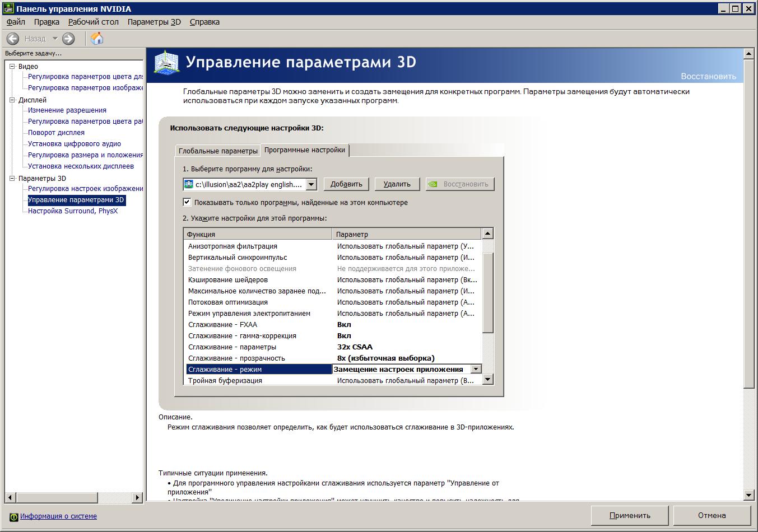Select Режим управления электропитанием row
Screen dimensions: 758x532
(x=333, y=313)
